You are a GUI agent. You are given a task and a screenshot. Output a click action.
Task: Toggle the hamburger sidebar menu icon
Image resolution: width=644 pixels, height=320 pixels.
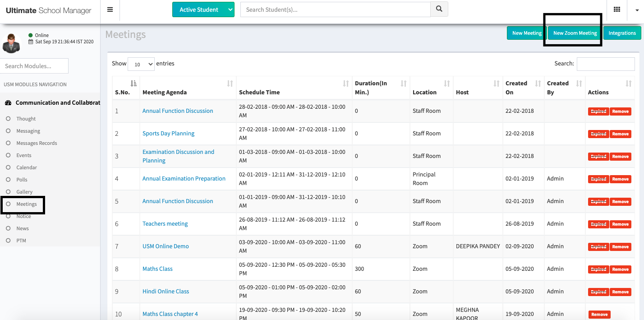pos(110,9)
